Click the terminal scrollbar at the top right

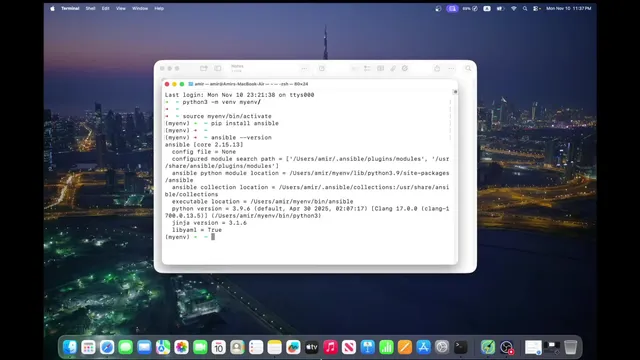[455, 92]
